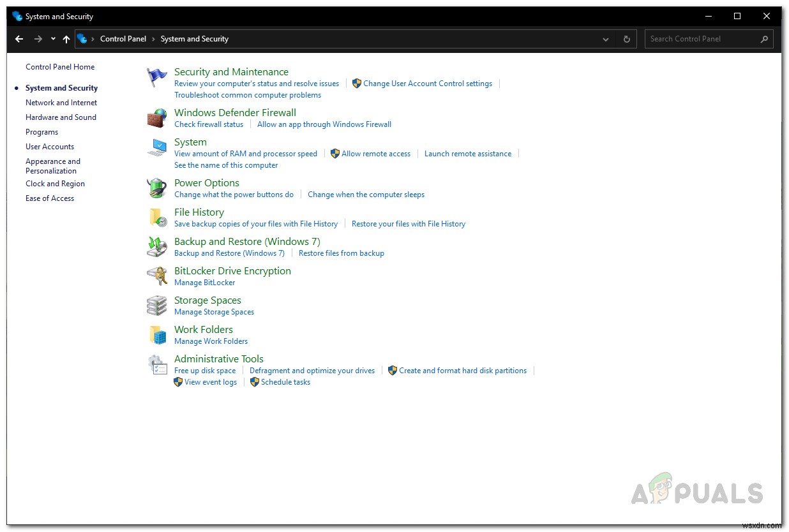The height and width of the screenshot is (532, 789).
Task: Select Programs in the sidebar
Action: coord(41,132)
